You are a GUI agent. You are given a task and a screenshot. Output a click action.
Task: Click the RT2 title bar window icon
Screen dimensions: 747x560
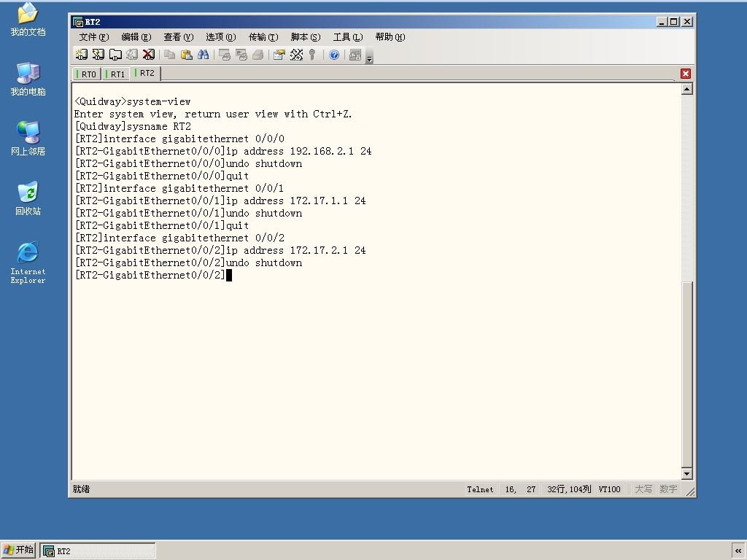[x=77, y=22]
